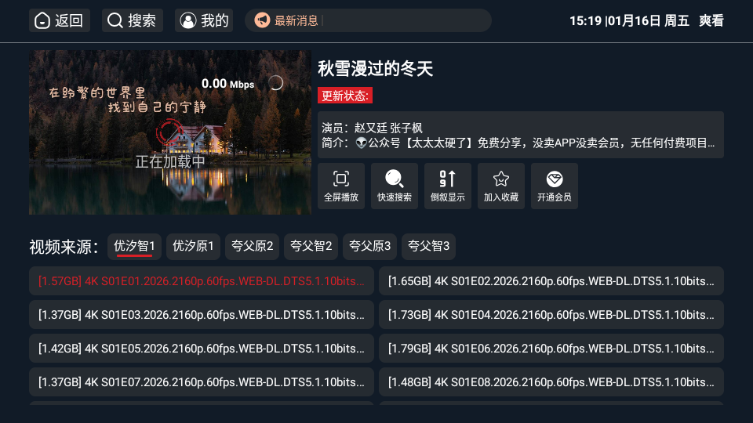Select the 优汐智1 source tab
This screenshot has height=423, width=753.
[134, 247]
